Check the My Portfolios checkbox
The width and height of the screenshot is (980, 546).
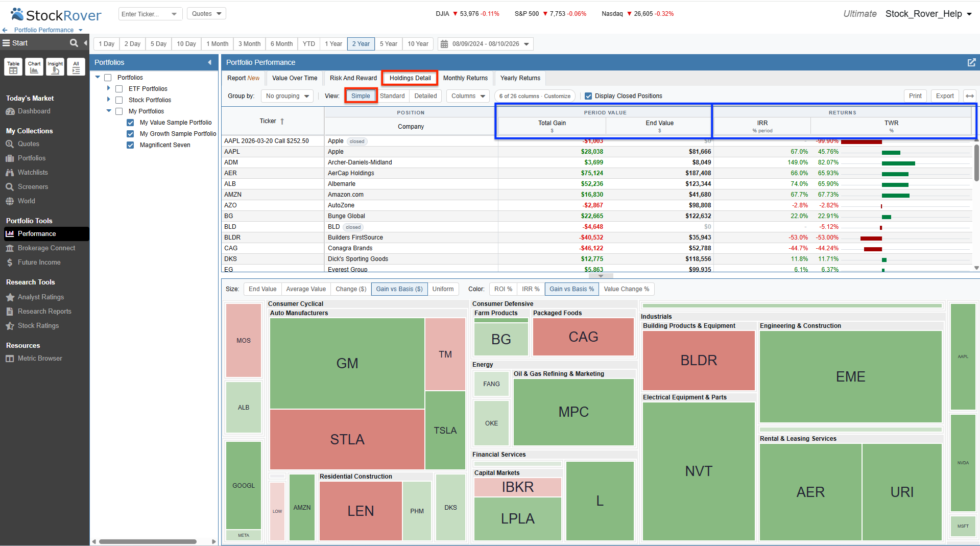pyautogui.click(x=119, y=111)
